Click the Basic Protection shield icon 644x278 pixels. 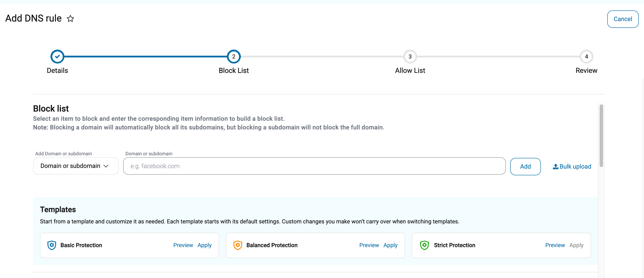[52, 245]
